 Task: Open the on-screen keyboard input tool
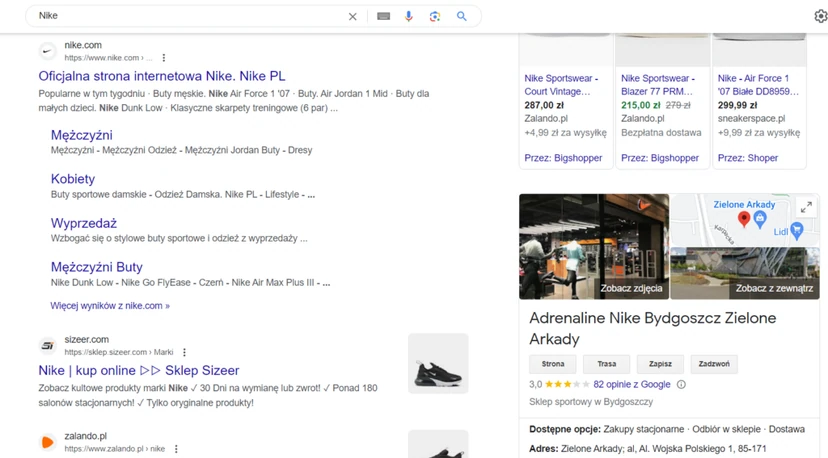383,16
